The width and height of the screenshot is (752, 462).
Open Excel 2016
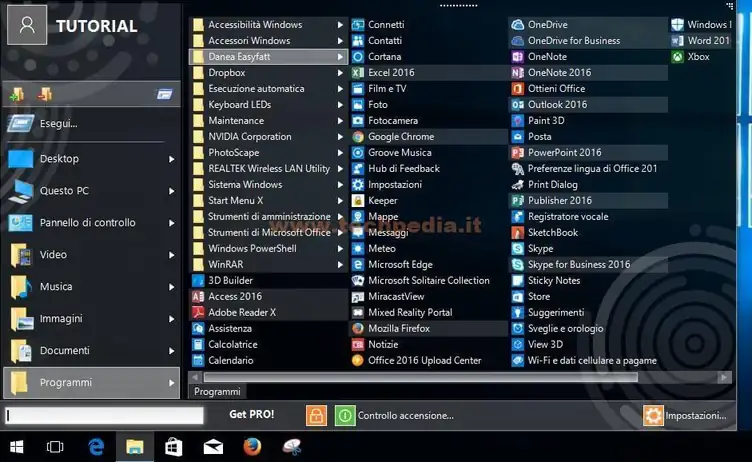point(428,72)
